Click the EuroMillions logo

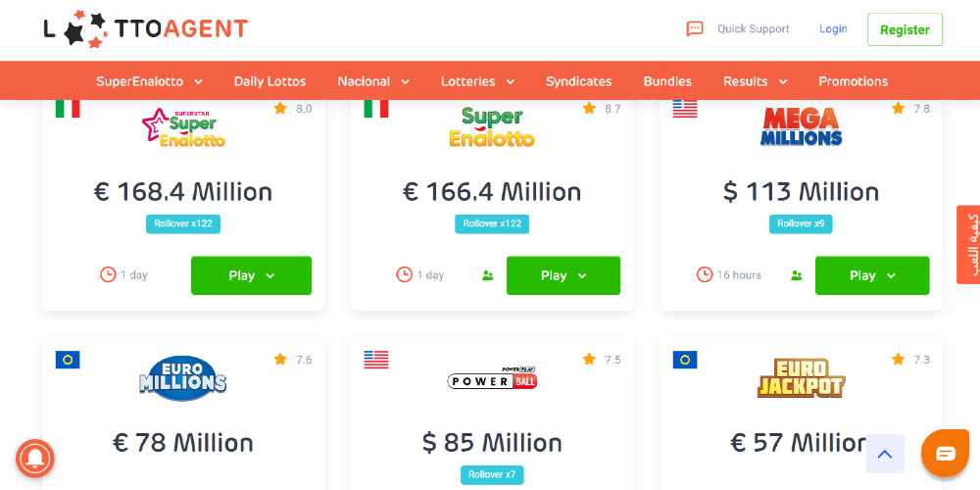(183, 377)
